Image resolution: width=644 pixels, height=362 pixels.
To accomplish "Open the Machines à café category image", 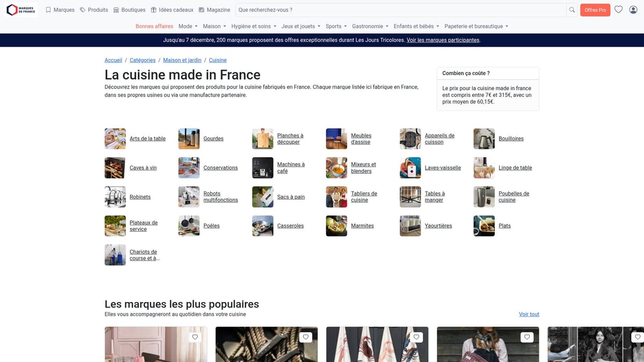I will click(263, 168).
